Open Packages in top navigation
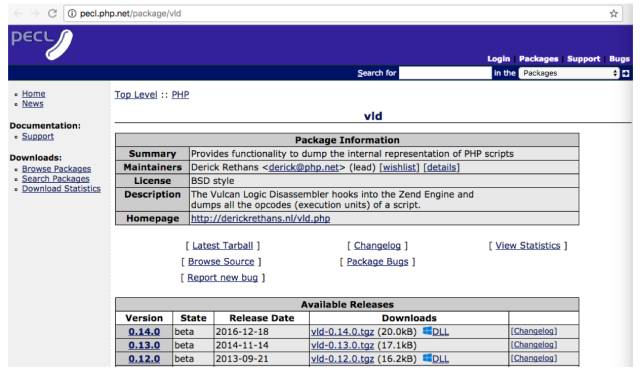This screenshot has height=373, width=640. point(538,59)
